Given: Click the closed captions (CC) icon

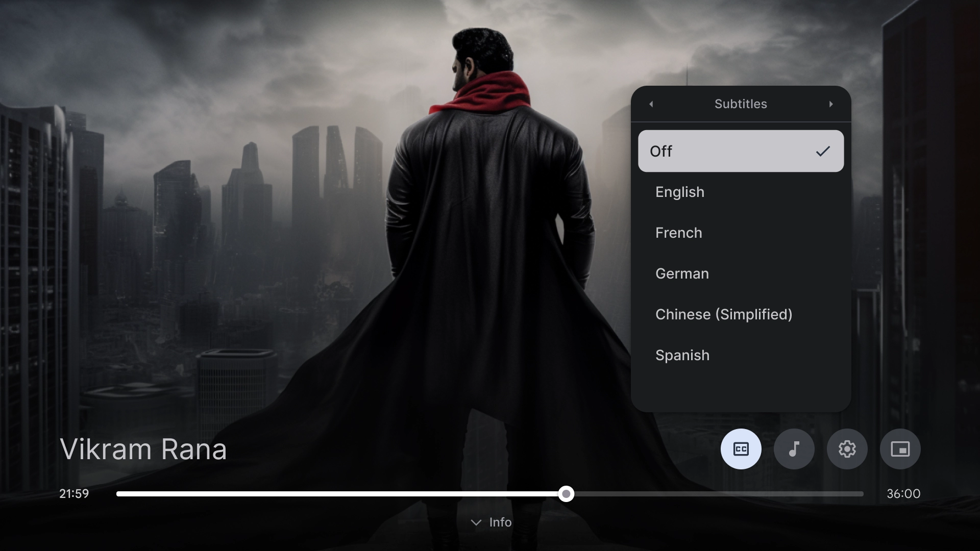Looking at the screenshot, I should (x=741, y=449).
